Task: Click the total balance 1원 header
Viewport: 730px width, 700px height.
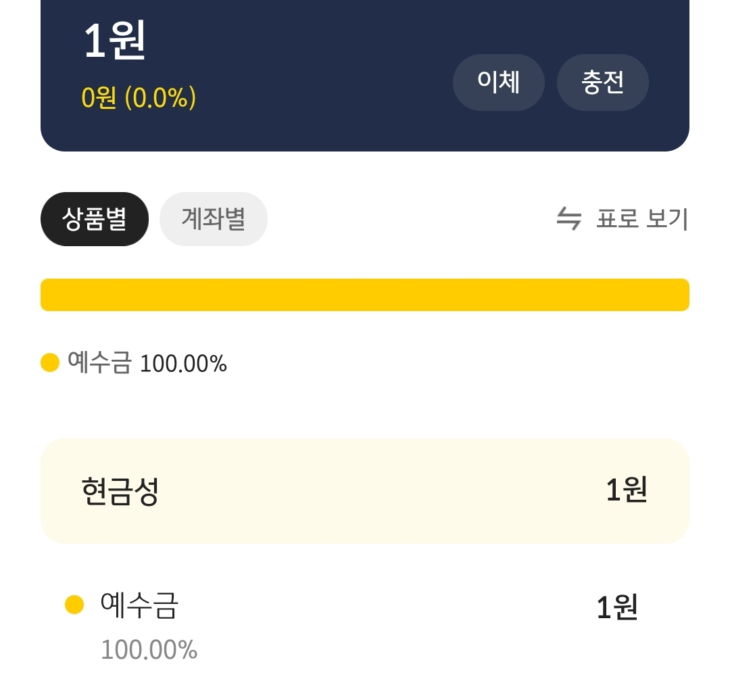Action: click(x=114, y=41)
